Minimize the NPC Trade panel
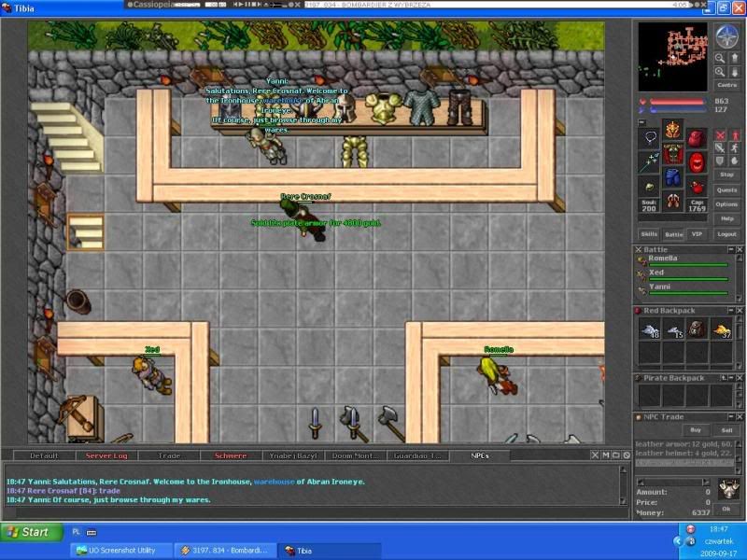Viewport: 747px width, 560px height. pyautogui.click(x=731, y=416)
